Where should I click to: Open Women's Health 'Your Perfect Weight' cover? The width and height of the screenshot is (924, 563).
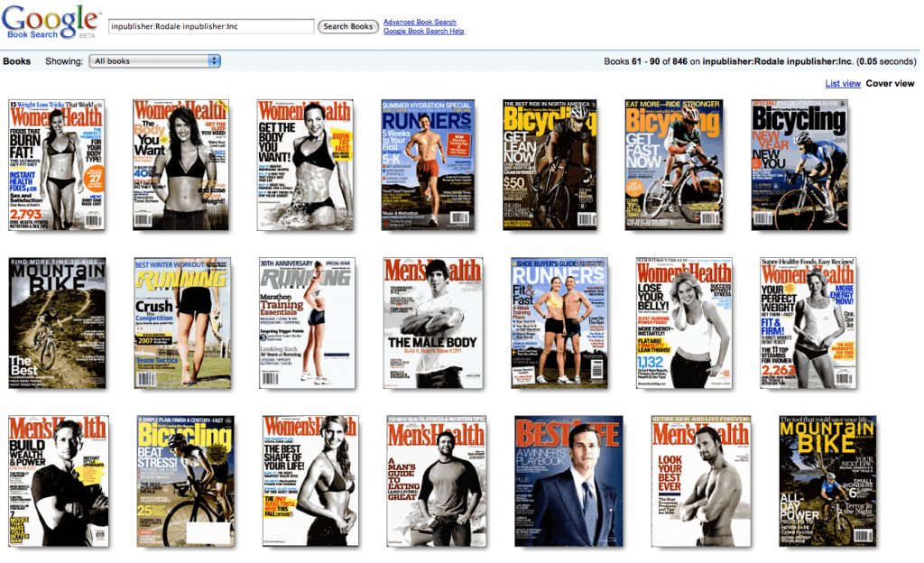(808, 323)
